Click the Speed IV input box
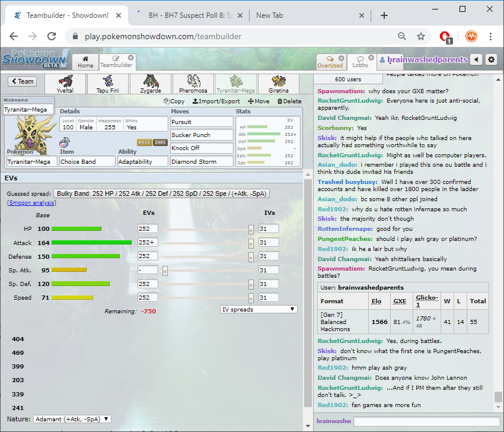 coord(269,297)
